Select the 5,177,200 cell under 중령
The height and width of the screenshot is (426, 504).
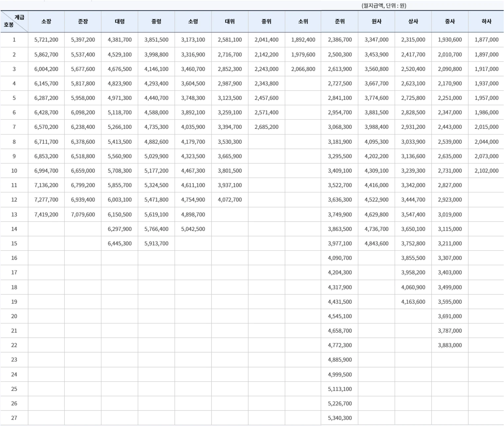156,171
